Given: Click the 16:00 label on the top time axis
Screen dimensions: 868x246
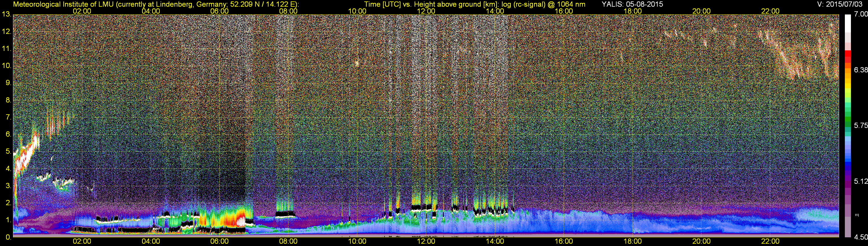Looking at the screenshot, I should [x=564, y=11].
